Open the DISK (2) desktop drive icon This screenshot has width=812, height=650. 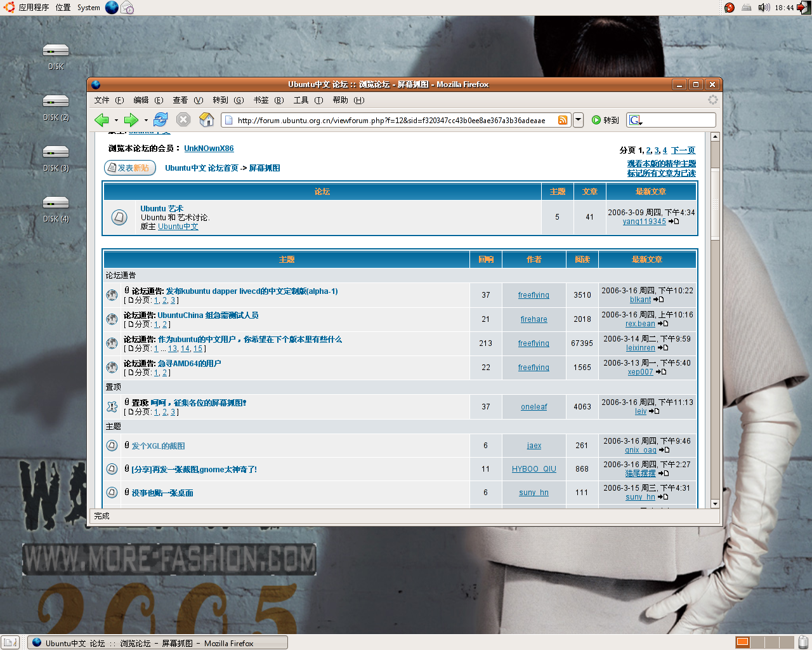tap(56, 102)
